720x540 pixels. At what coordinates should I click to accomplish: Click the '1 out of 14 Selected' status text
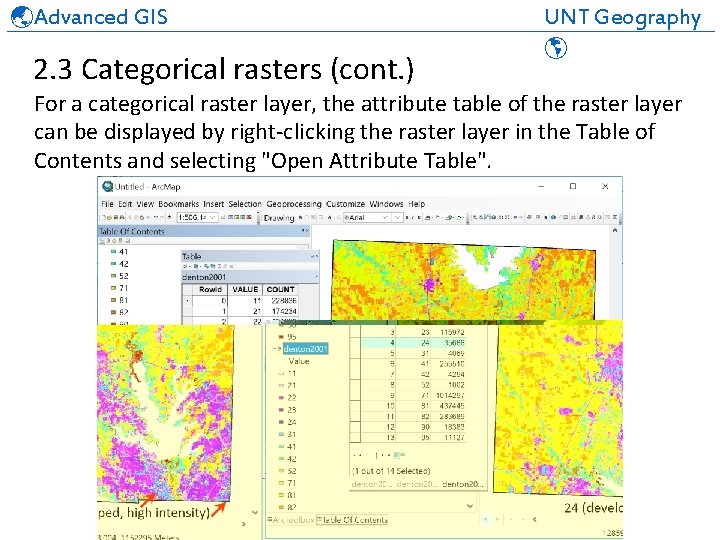click(x=391, y=471)
